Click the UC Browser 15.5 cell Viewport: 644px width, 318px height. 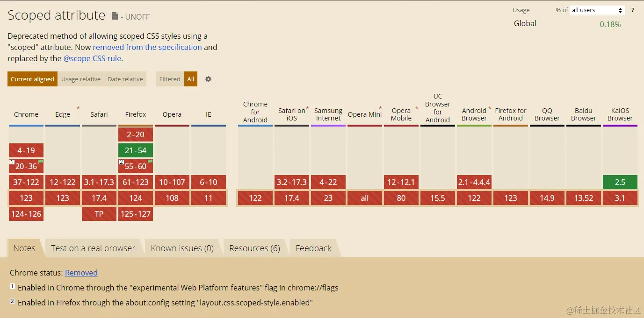(x=438, y=198)
